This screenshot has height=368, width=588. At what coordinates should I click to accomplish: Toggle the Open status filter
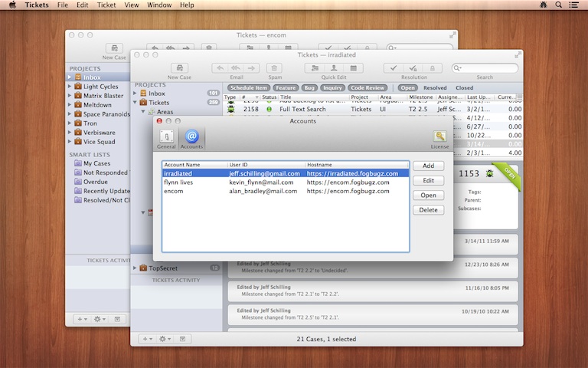coord(407,88)
